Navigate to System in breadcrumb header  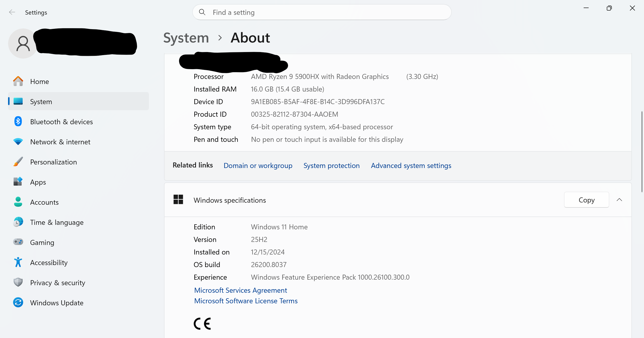pos(186,38)
